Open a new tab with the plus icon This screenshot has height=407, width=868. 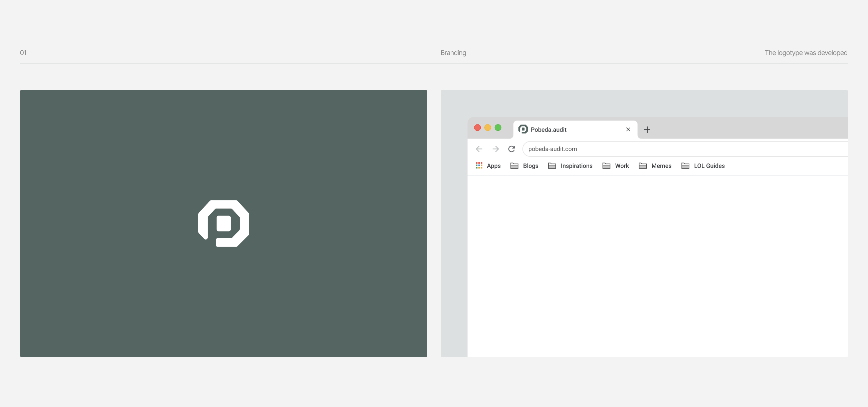647,130
